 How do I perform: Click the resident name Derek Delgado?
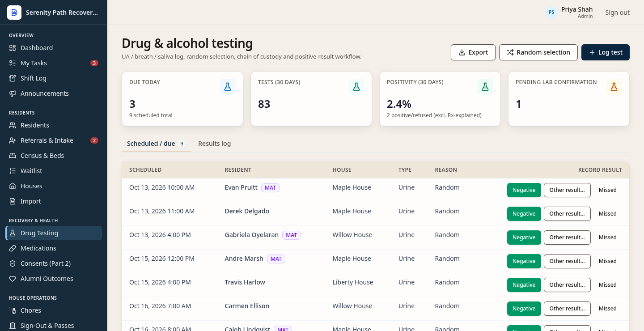point(247,211)
